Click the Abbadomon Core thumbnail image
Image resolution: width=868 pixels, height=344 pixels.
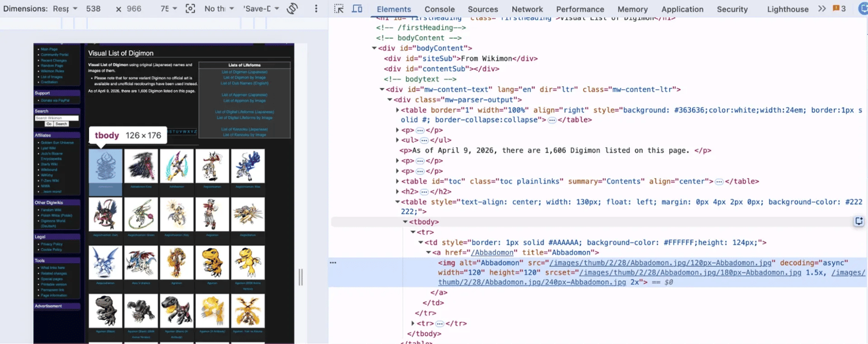tap(141, 166)
